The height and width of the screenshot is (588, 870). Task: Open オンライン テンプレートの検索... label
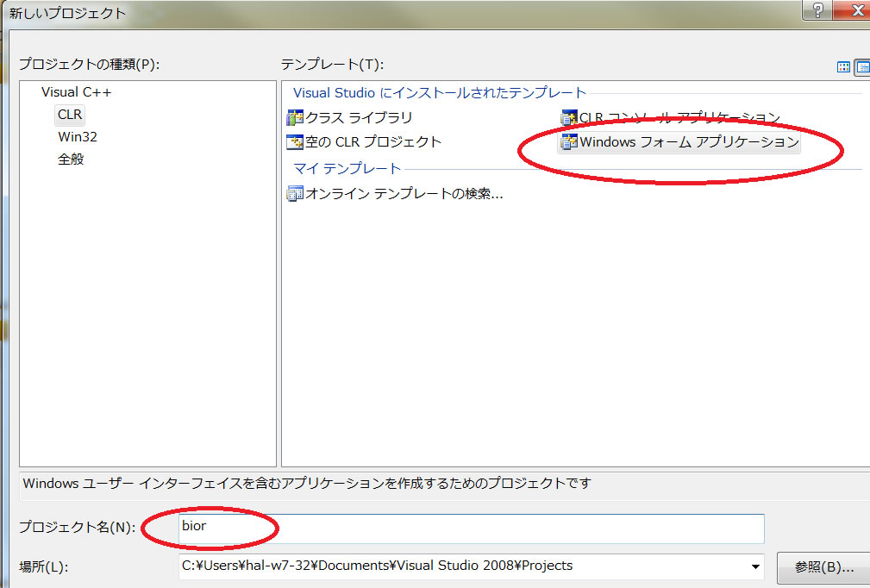click(404, 194)
